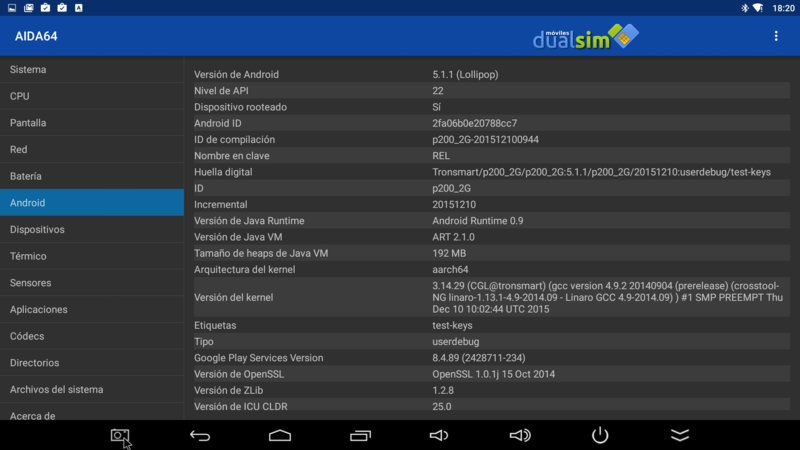Tap the volume down speaker icon

pos(439,435)
